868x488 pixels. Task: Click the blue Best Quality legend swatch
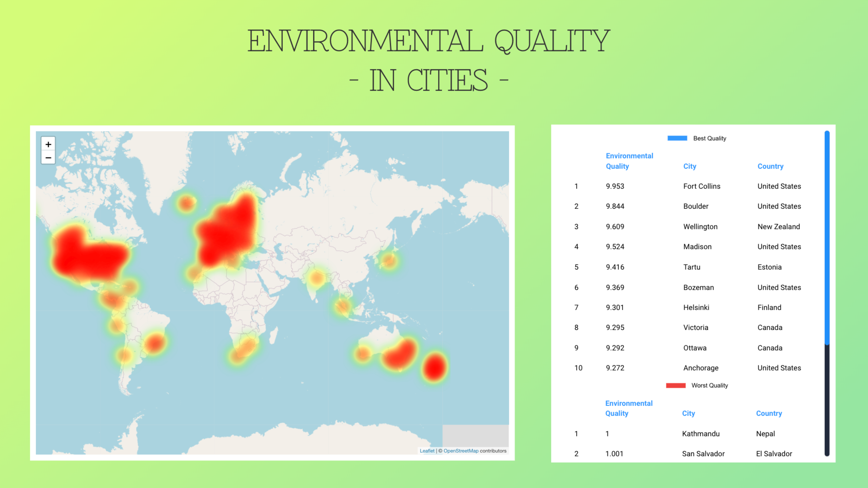tap(677, 138)
